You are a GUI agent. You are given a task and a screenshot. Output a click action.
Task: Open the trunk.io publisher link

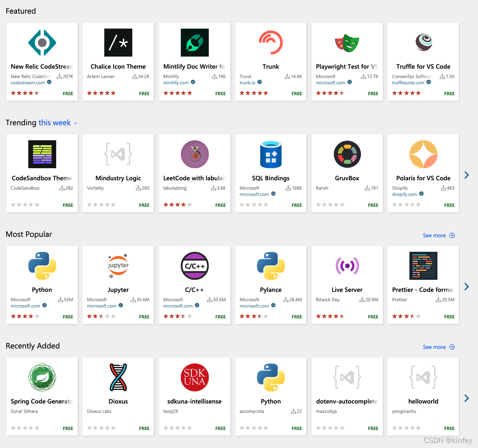tap(247, 83)
